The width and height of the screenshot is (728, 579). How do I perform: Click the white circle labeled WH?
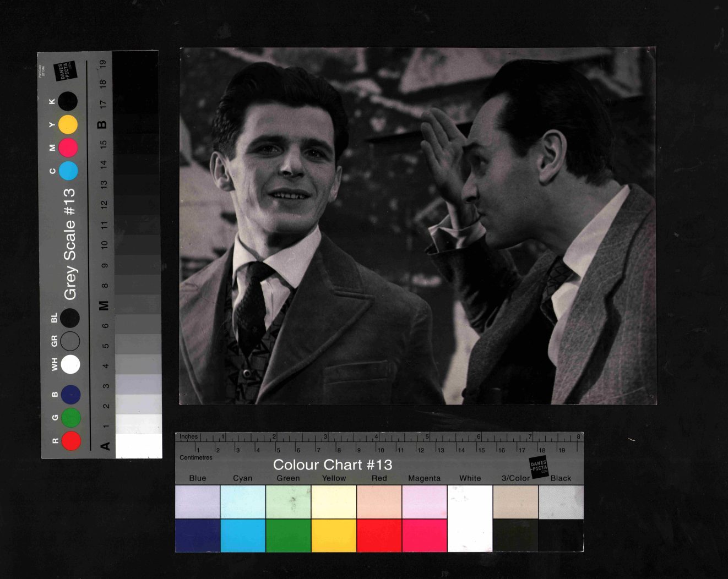pyautogui.click(x=70, y=364)
